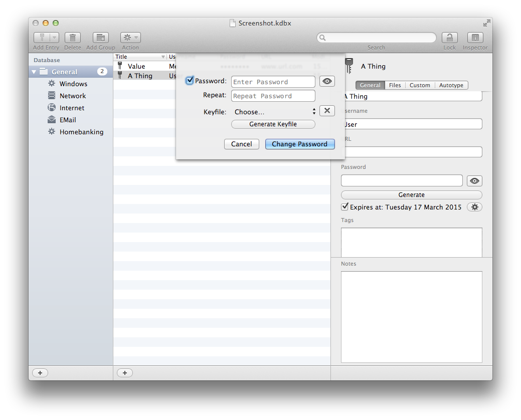The image size is (521, 420).
Task: Click the Generate Keyfile button
Action: pos(273,124)
